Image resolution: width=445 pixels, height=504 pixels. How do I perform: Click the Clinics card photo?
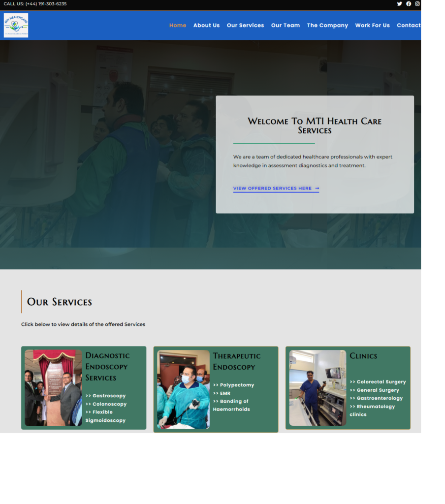(318, 388)
